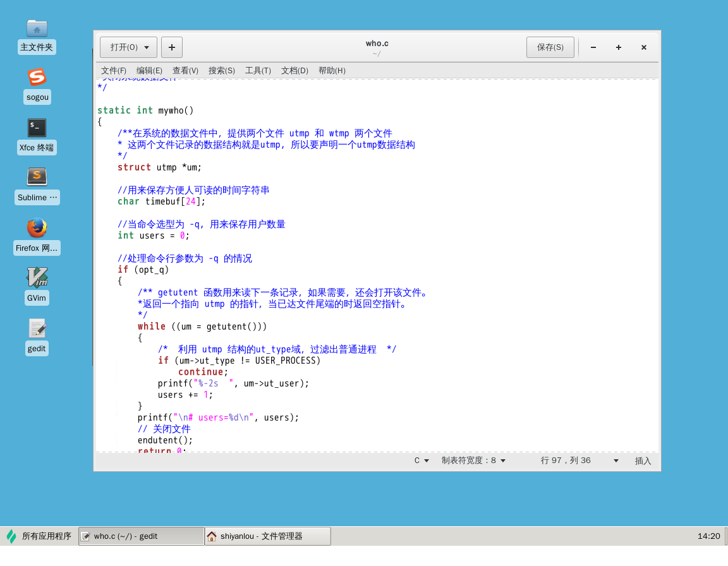Launch Sublime Text from the desktop
This screenshot has height=566, width=728.
click(x=37, y=178)
